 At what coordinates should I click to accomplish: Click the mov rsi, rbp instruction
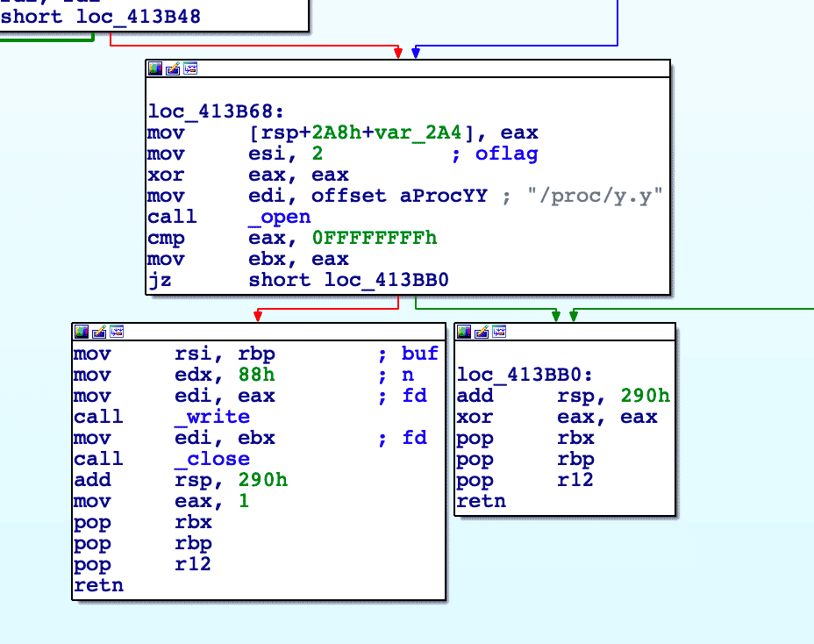click(x=175, y=354)
